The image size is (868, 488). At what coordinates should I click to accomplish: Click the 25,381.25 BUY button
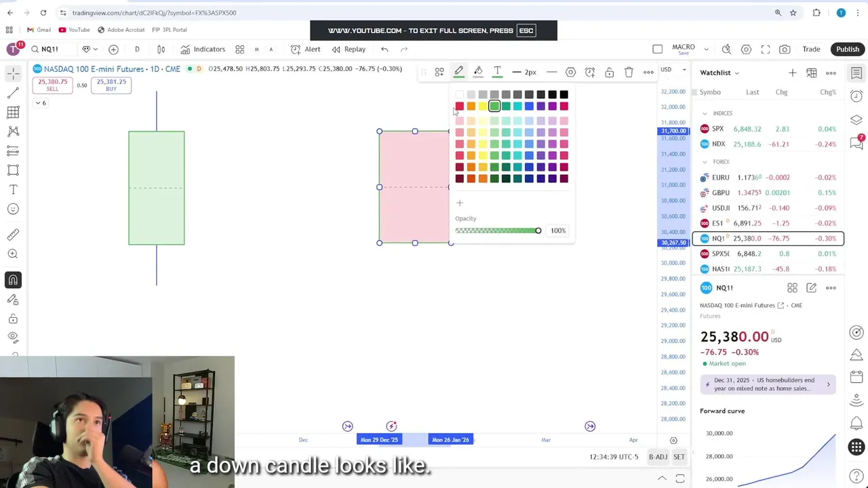(x=111, y=85)
